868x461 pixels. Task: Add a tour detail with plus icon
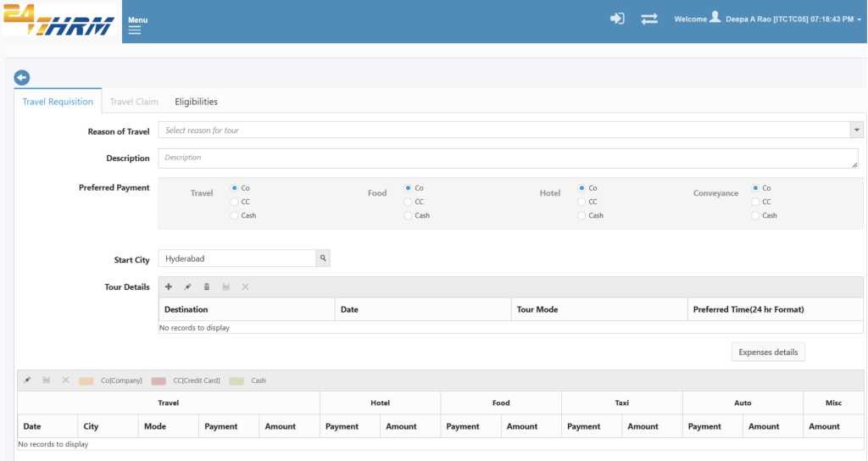click(x=169, y=286)
